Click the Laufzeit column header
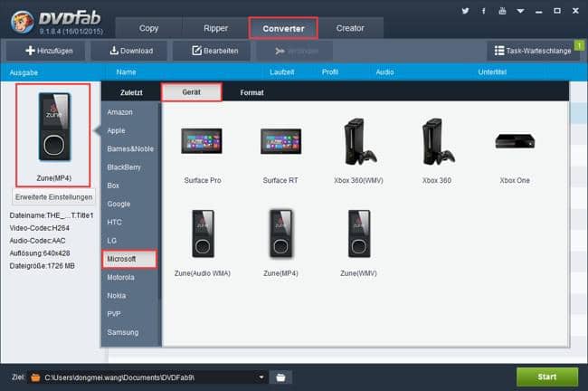Screen dimensions: 588x391 (281, 72)
